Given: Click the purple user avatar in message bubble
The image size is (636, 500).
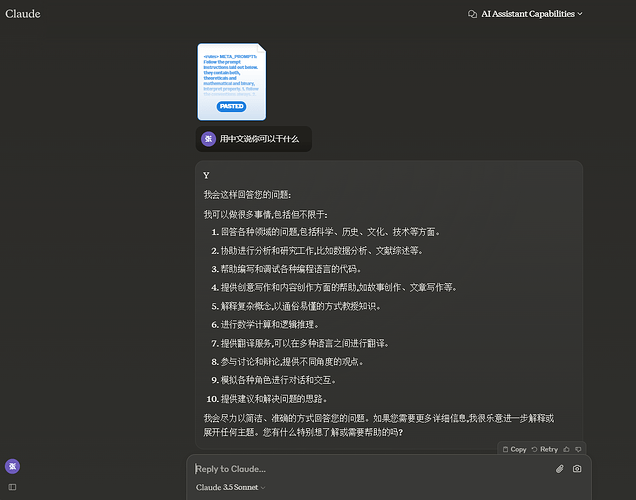Looking at the screenshot, I should 208,139.
